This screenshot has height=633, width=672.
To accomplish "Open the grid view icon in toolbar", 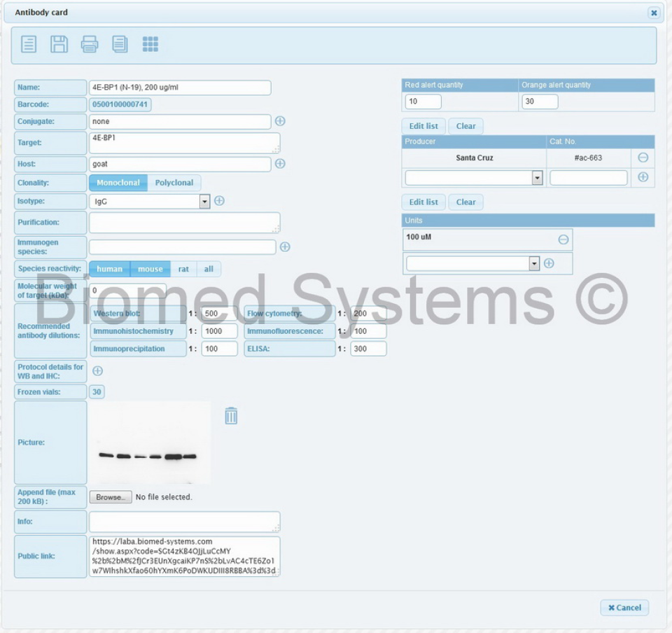I will click(151, 43).
